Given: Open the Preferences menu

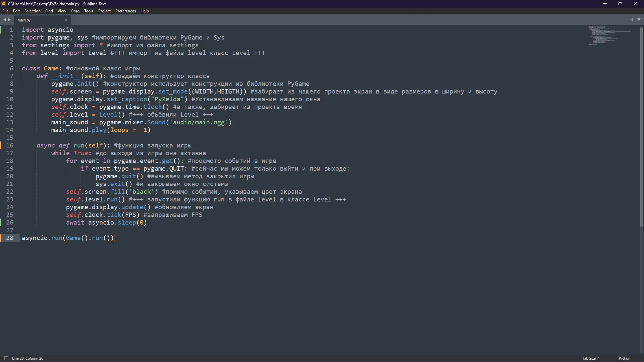Looking at the screenshot, I should (125, 11).
